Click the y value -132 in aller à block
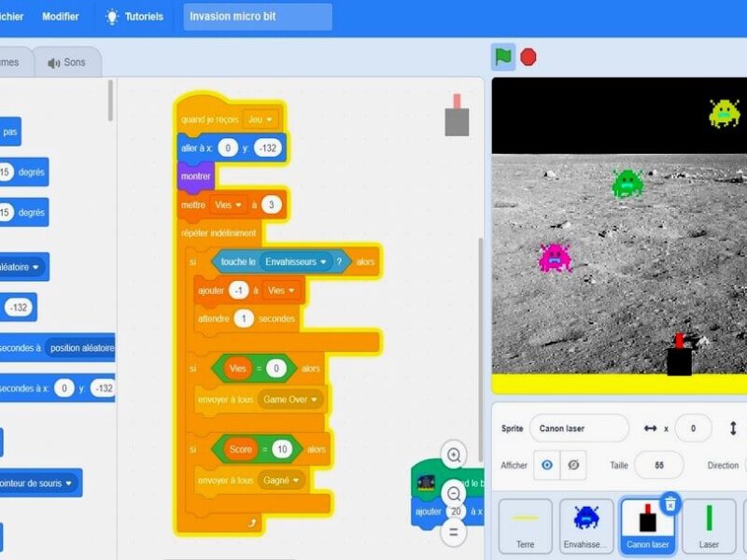 [x=268, y=148]
